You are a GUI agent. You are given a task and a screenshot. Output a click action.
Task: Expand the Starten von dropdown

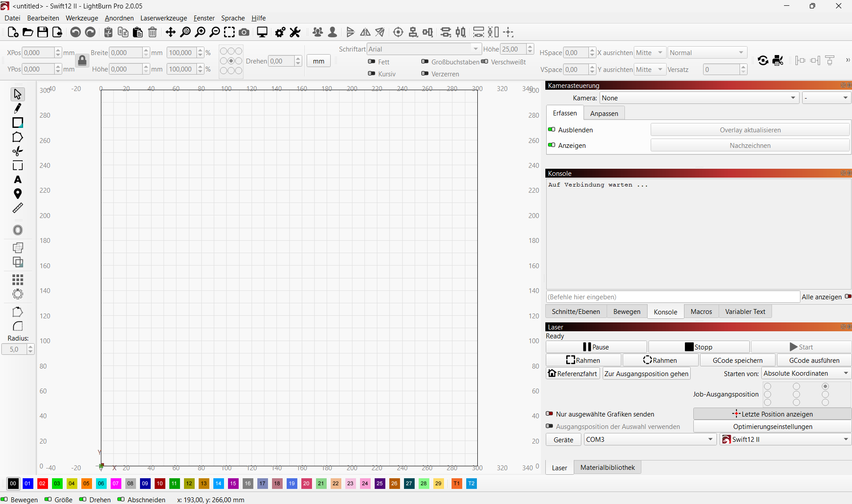click(x=806, y=373)
